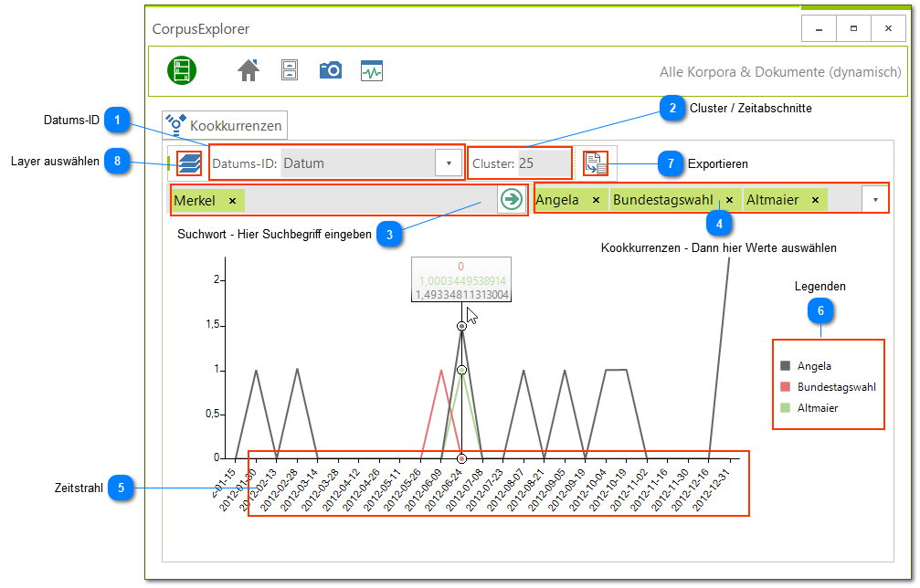This screenshot has width=920, height=588.
Task: Click the search word input area
Action: tap(371, 200)
